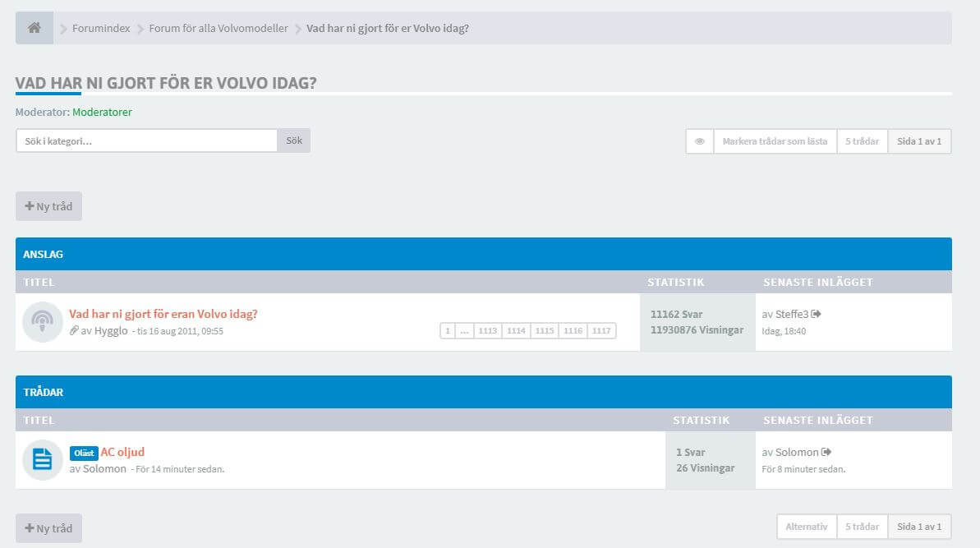Open Solomon profile under AC oljud title

pyautogui.click(x=104, y=468)
